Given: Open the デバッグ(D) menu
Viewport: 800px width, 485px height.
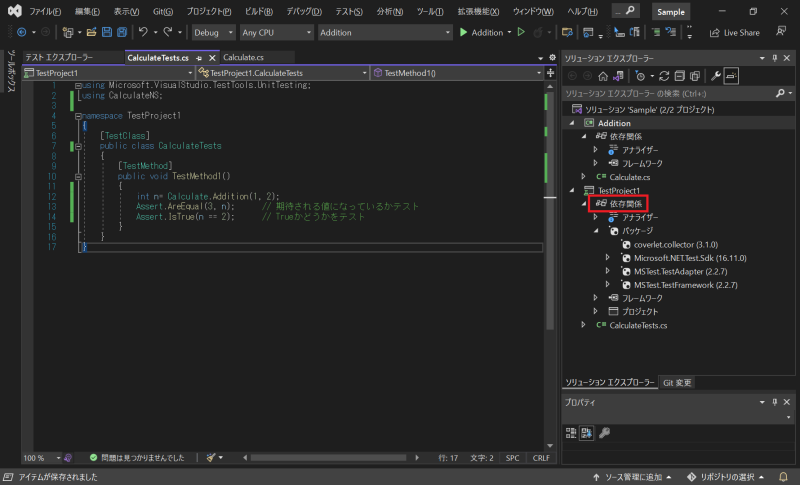Looking at the screenshot, I should click(x=304, y=11).
